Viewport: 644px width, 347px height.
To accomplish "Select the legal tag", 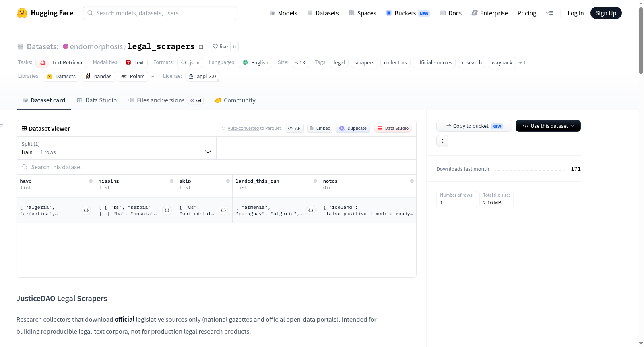I will point(339,62).
